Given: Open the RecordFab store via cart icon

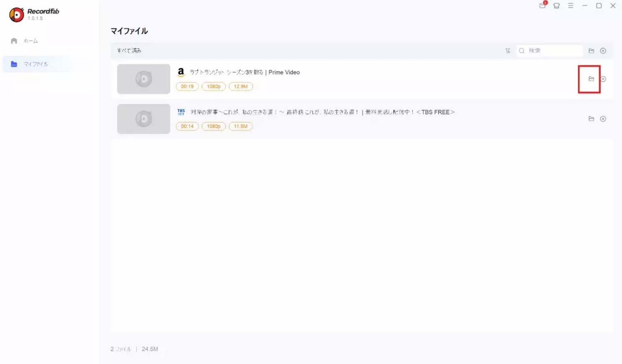Looking at the screenshot, I should (x=556, y=6).
